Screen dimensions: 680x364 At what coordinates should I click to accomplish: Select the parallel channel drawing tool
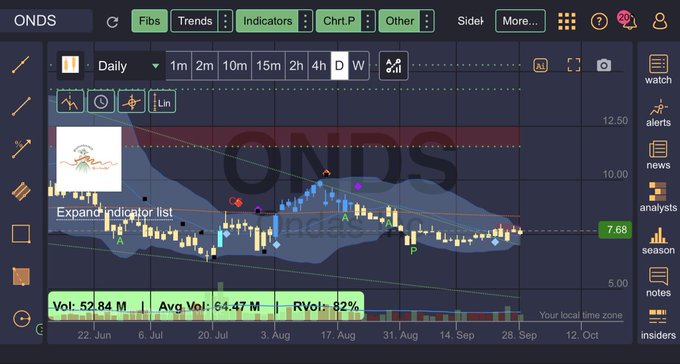point(21,191)
